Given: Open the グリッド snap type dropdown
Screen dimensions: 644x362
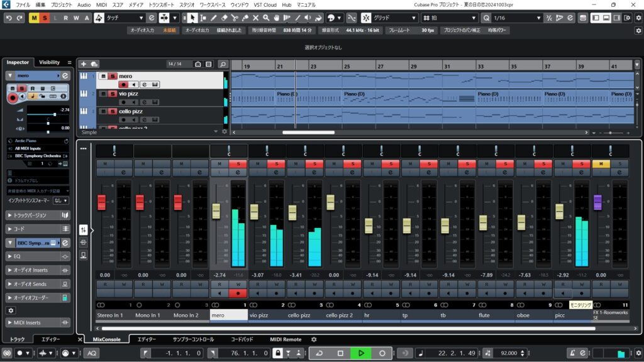Looking at the screenshot, I should tap(394, 18).
